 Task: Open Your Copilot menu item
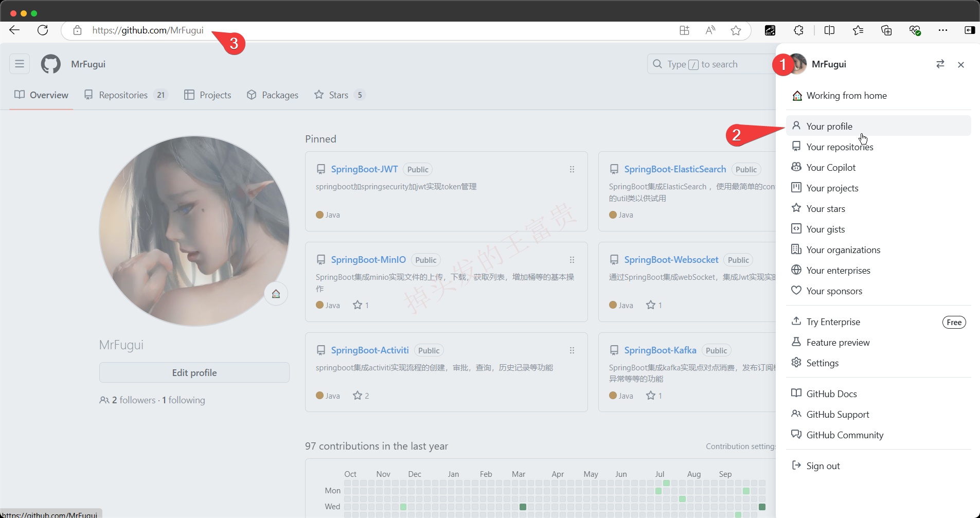pyautogui.click(x=878, y=167)
